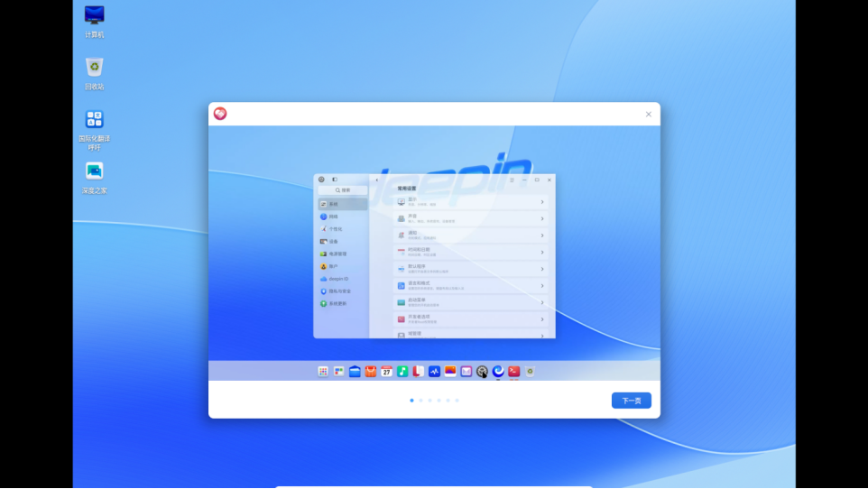Viewport: 868px width, 489px height.
Task: Click the green music note icon in previewed dock
Action: click(x=402, y=372)
